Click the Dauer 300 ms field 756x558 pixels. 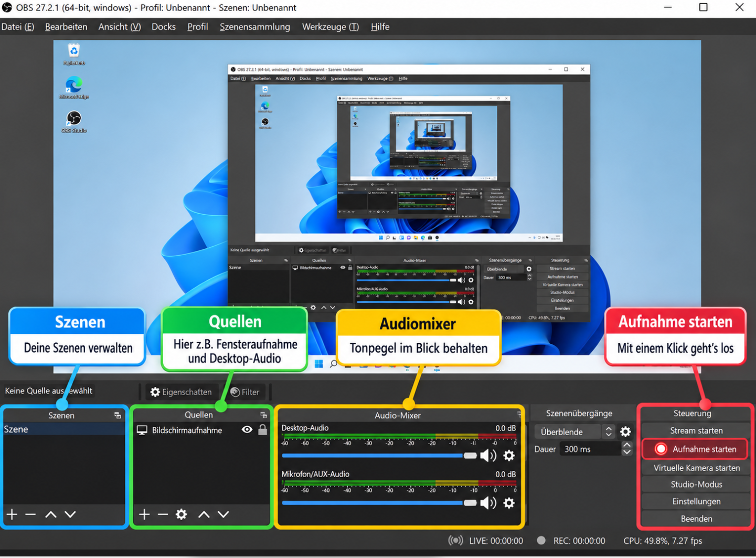pyautogui.click(x=590, y=449)
